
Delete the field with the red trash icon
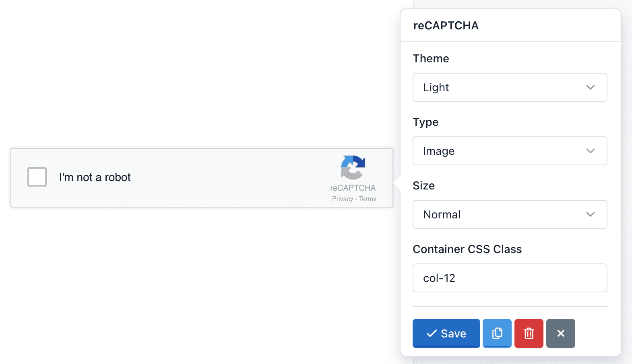coord(529,333)
